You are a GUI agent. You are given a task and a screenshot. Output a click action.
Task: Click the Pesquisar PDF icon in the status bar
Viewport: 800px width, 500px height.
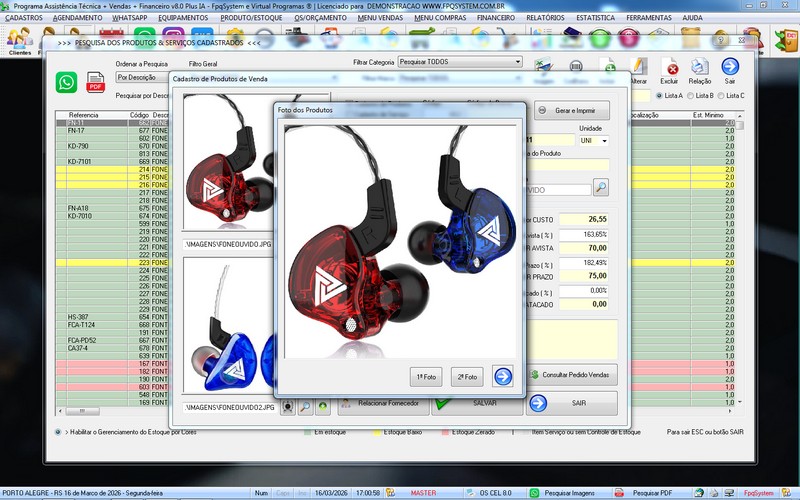click(619, 493)
